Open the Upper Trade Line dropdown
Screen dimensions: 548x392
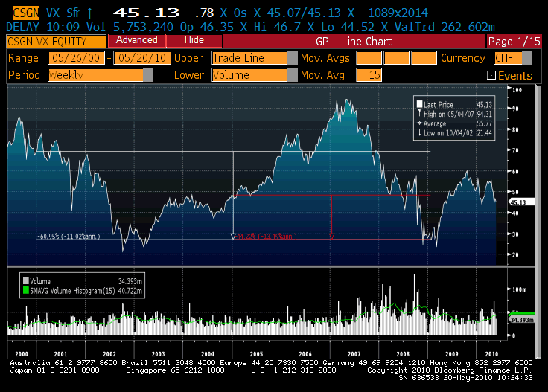point(255,58)
